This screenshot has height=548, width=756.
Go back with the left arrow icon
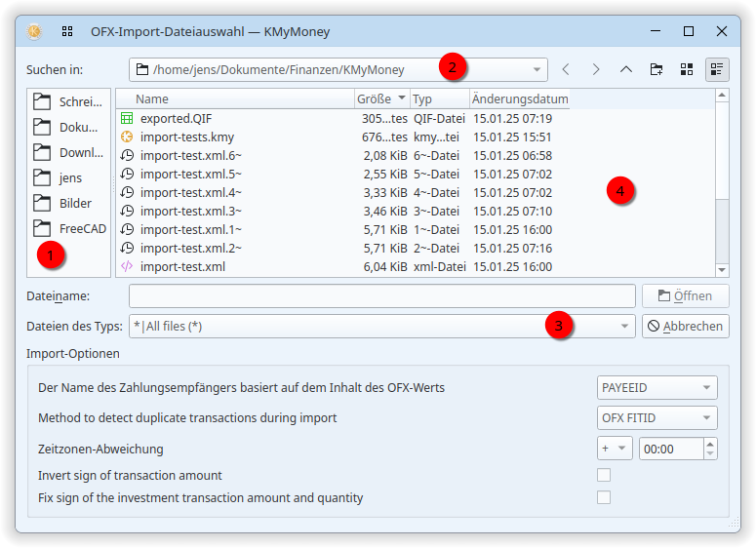point(566,69)
